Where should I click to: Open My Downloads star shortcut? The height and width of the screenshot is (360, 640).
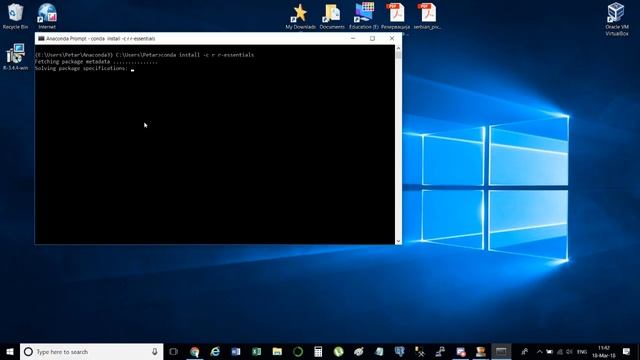300,16
